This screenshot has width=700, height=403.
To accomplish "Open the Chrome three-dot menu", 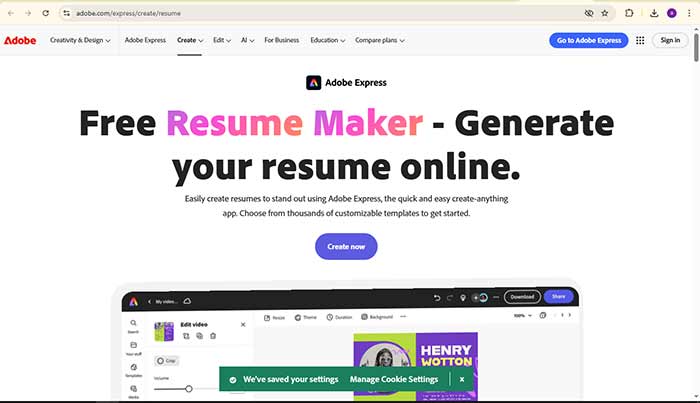I will click(689, 13).
